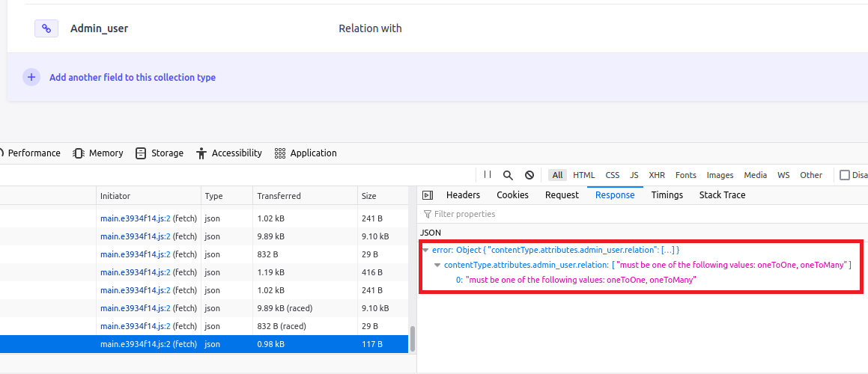Click the Admin_user field name
Screen dimensions: 868x374
[99, 28]
